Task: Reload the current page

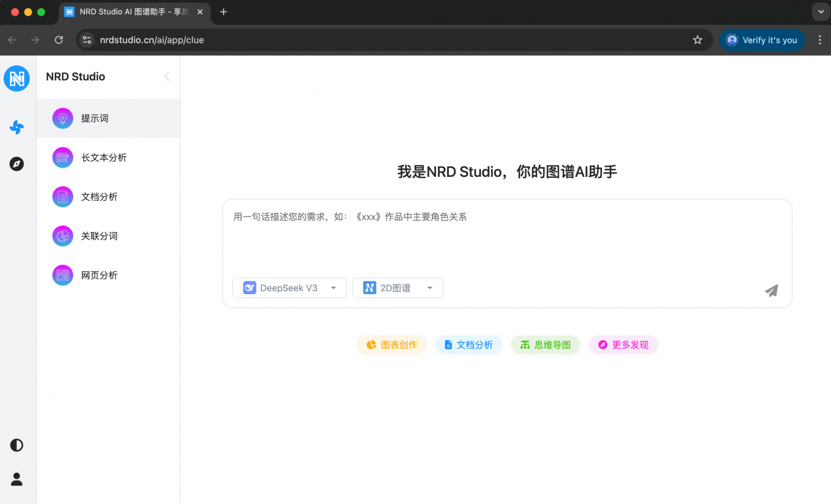Action: [59, 39]
